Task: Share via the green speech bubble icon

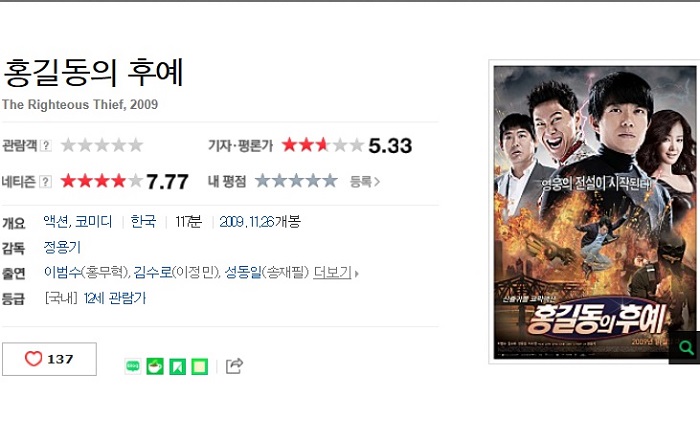Action: click(x=133, y=366)
